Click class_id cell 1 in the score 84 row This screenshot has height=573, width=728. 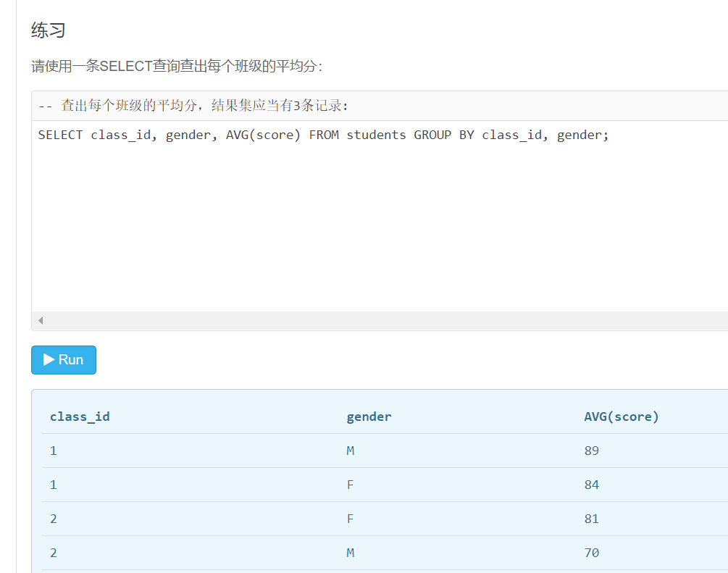tap(54, 485)
